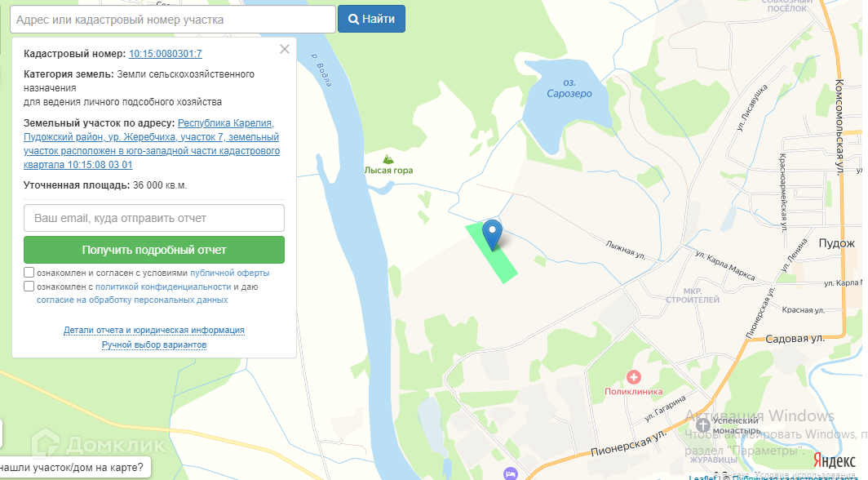Check the публичной оферты agreement checkbox
868x480 pixels.
(x=29, y=273)
